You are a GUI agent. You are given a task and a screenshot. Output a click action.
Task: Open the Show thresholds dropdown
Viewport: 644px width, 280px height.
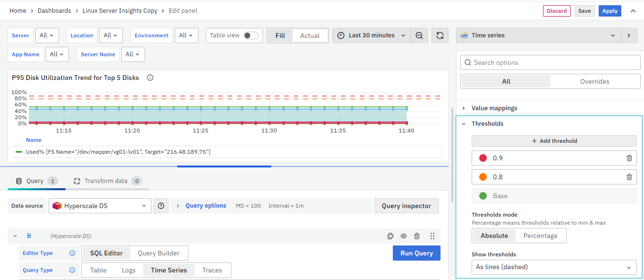(553, 267)
